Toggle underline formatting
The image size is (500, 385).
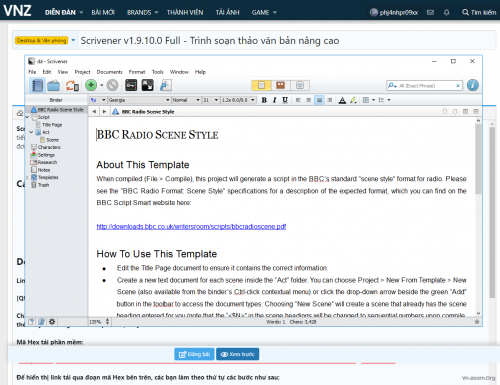[285, 100]
